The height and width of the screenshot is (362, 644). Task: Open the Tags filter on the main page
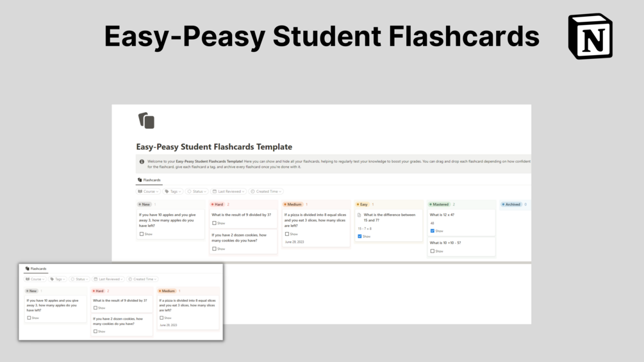[173, 192]
